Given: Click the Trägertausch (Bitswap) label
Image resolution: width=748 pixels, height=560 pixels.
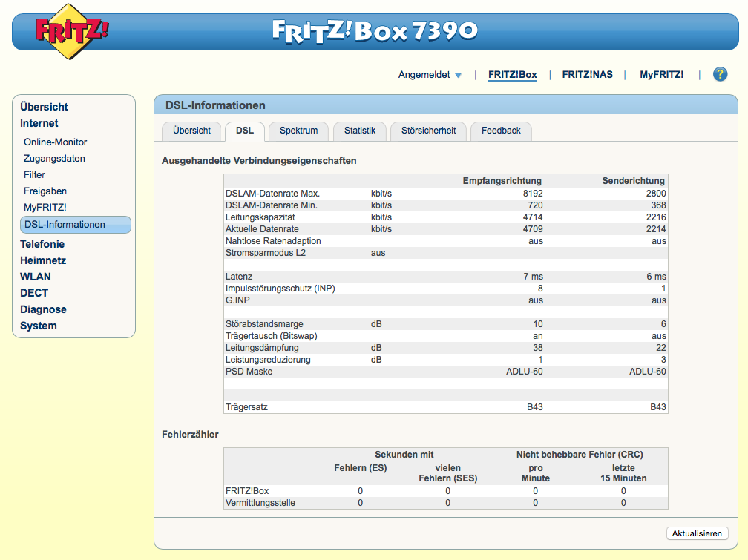Looking at the screenshot, I should click(271, 336).
